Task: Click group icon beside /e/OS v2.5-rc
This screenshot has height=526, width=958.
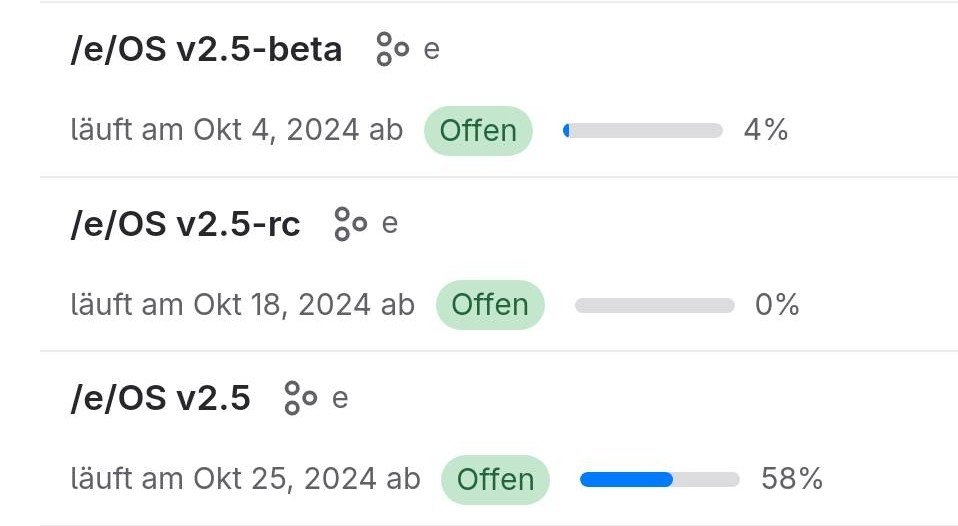Action: pos(350,224)
